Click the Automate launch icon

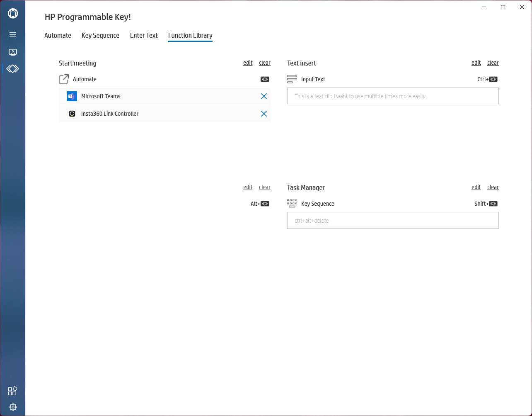pyautogui.click(x=64, y=79)
